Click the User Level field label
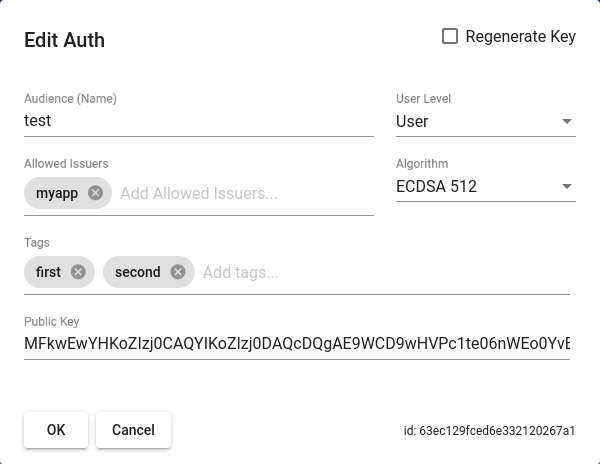Image resolution: width=600 pixels, height=464 pixels. coord(424,99)
